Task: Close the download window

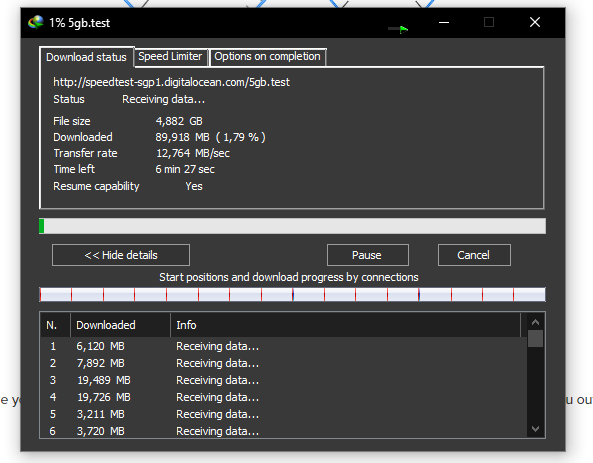Action: [535, 22]
